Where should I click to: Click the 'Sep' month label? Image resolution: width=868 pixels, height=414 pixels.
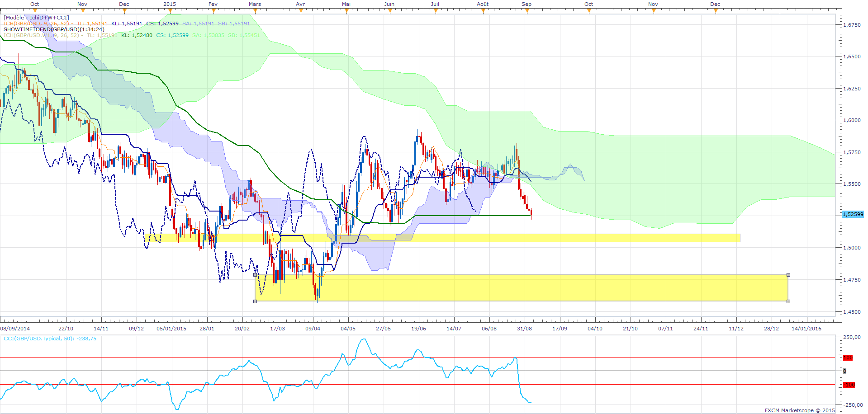coord(526,4)
